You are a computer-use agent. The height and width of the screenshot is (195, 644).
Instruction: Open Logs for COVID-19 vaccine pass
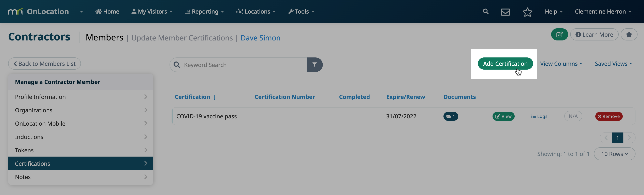click(539, 116)
